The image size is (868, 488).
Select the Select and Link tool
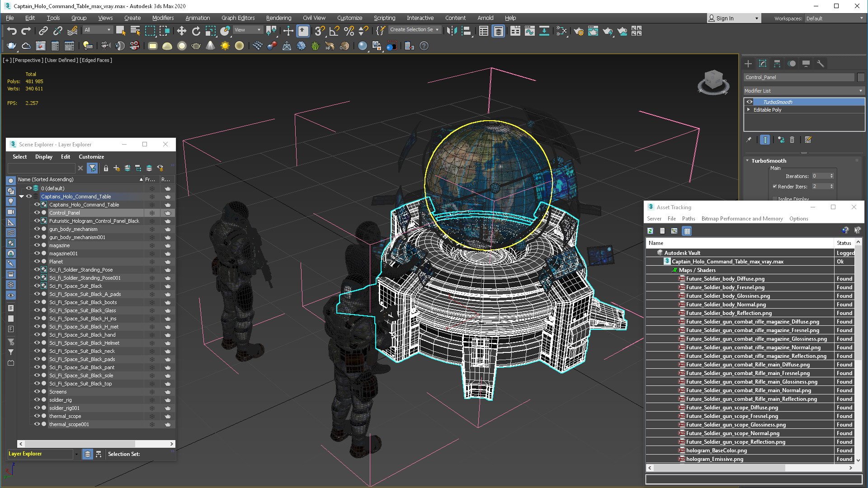(43, 31)
